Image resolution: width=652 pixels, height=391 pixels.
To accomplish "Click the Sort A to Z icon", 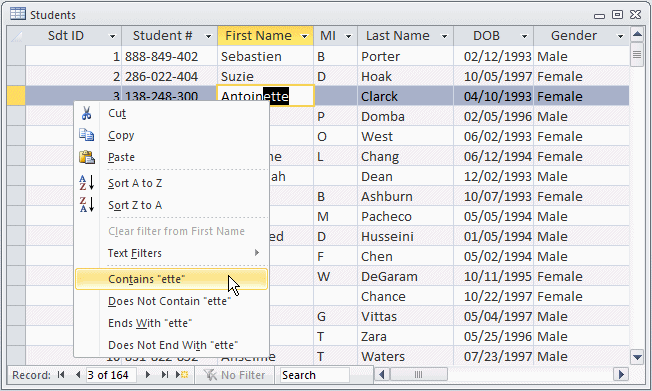I will [87, 183].
